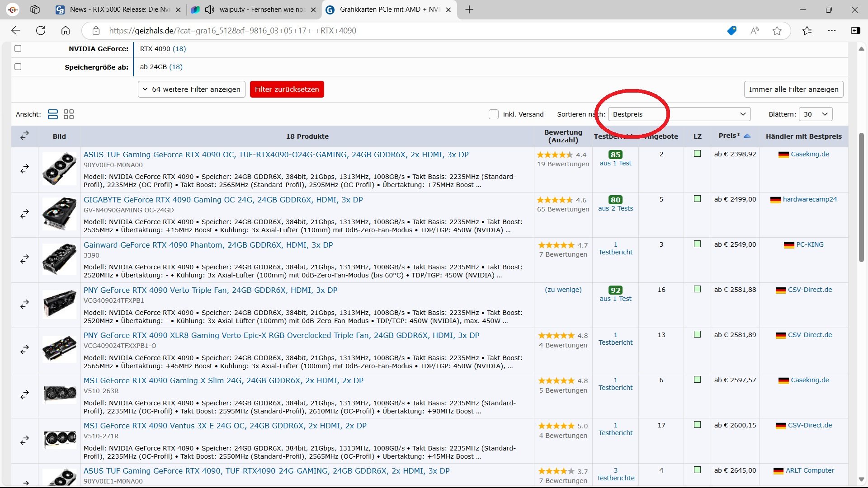
Task: Click the Filter zurücksetzen button
Action: 287,89
